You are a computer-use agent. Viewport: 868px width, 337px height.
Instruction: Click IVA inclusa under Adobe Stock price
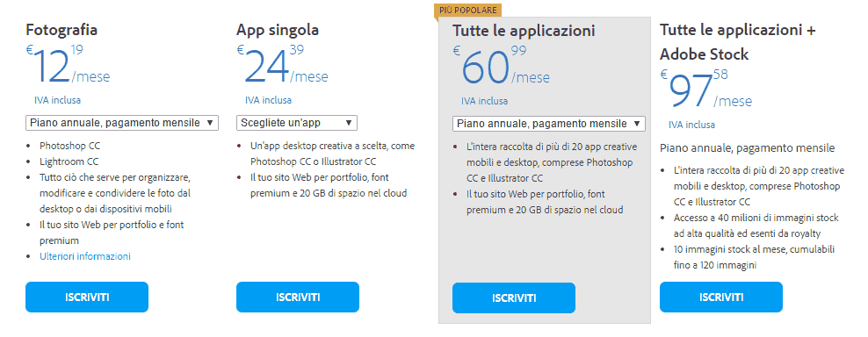tap(691, 125)
